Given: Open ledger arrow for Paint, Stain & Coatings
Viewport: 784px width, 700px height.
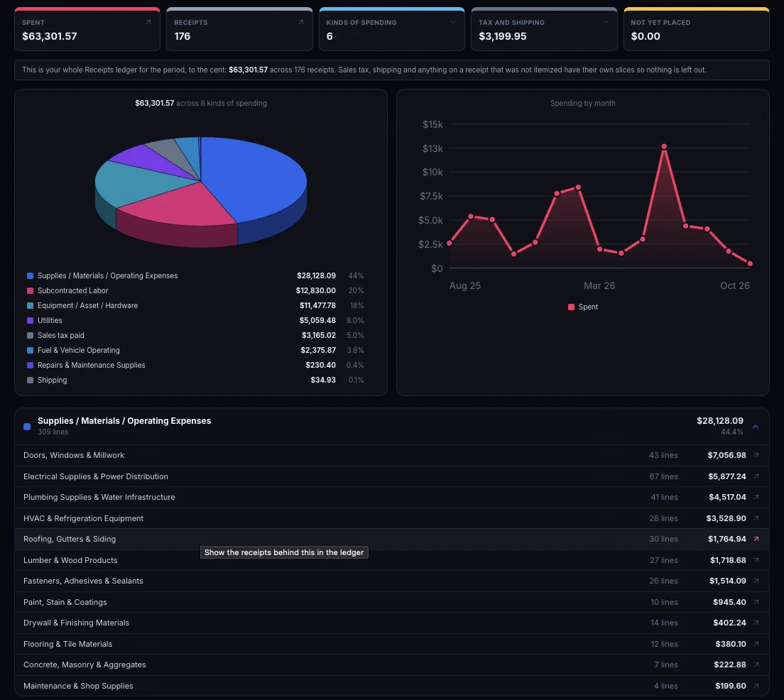Looking at the screenshot, I should click(x=756, y=603).
